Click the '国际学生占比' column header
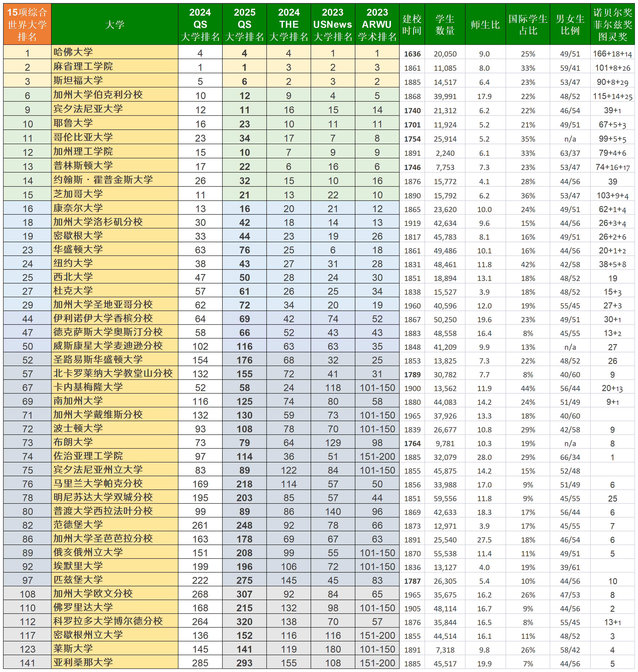This screenshot has width=638, height=672. [x=528, y=24]
